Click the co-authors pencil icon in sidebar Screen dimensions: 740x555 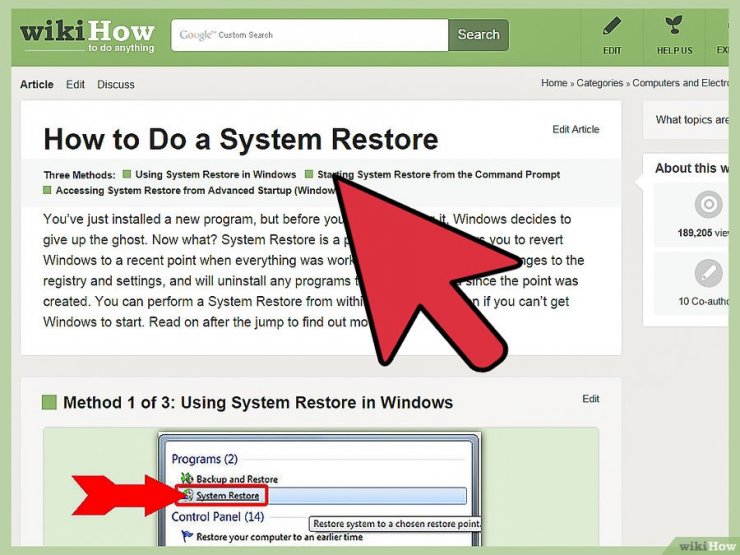point(708,273)
